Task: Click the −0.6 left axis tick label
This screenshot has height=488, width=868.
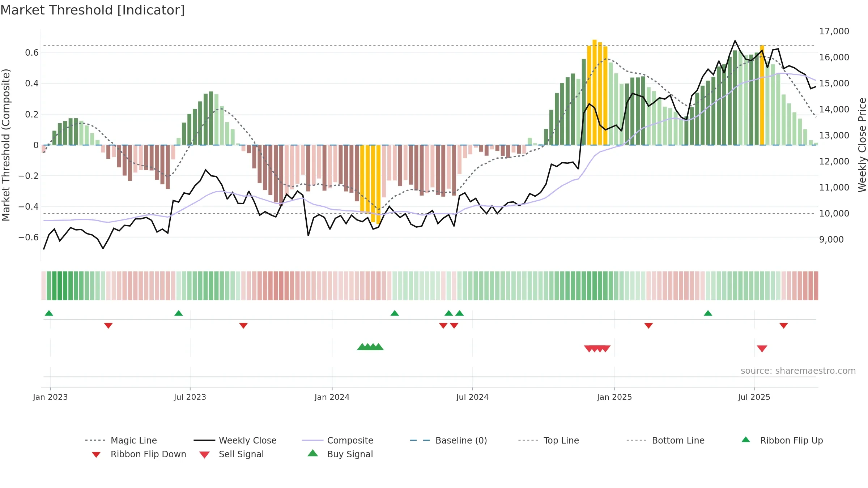Action: (x=29, y=237)
